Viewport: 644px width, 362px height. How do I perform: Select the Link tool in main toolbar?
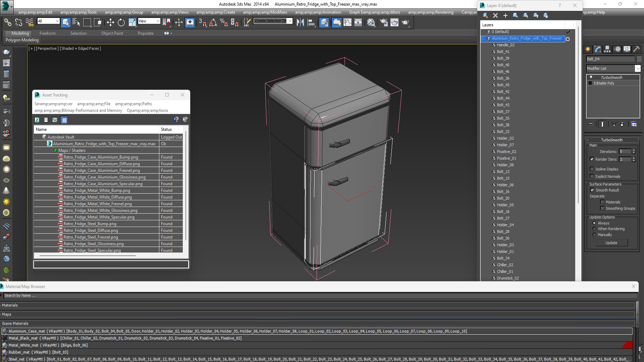coord(7,22)
